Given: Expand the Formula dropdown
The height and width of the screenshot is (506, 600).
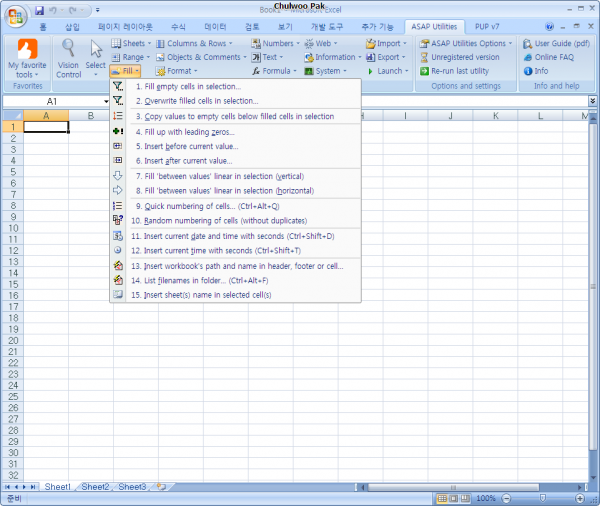Looking at the screenshot, I should coord(274,71).
